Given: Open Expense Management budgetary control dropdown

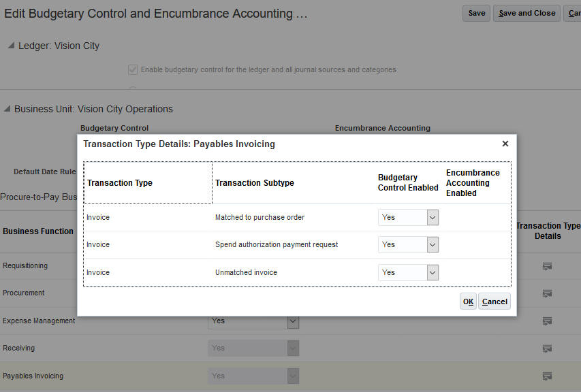Looking at the screenshot, I should point(293,321).
